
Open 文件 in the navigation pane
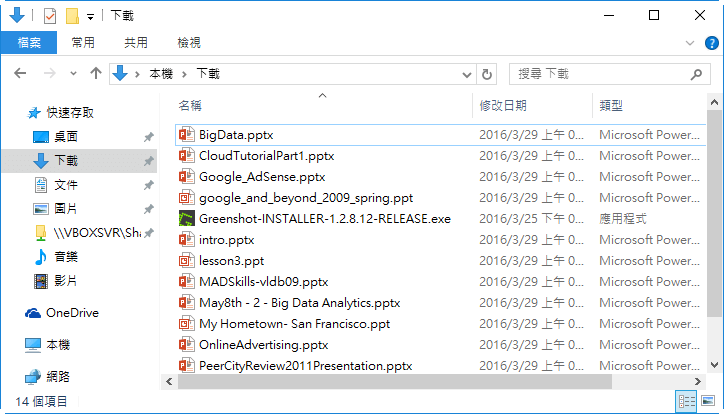66,185
